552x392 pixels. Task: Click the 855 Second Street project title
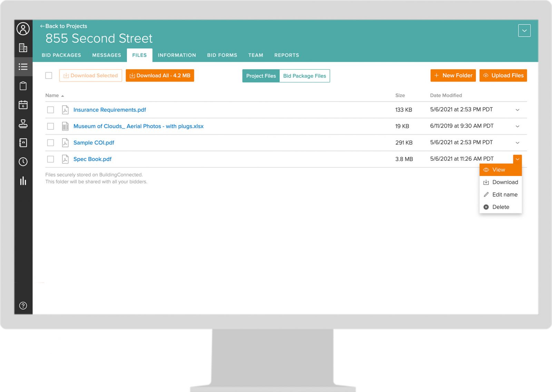pos(99,38)
